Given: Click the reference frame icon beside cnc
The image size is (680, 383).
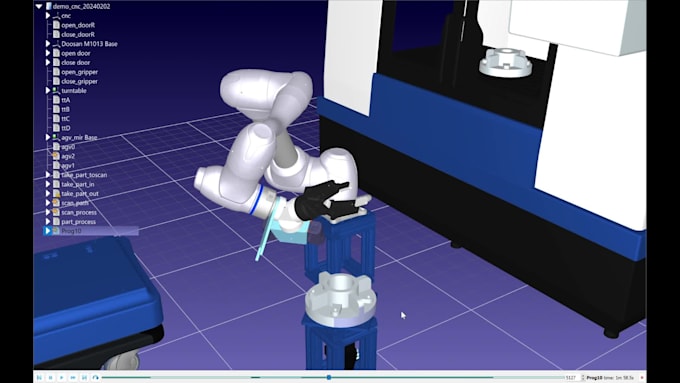Looking at the screenshot, I should coord(56,16).
